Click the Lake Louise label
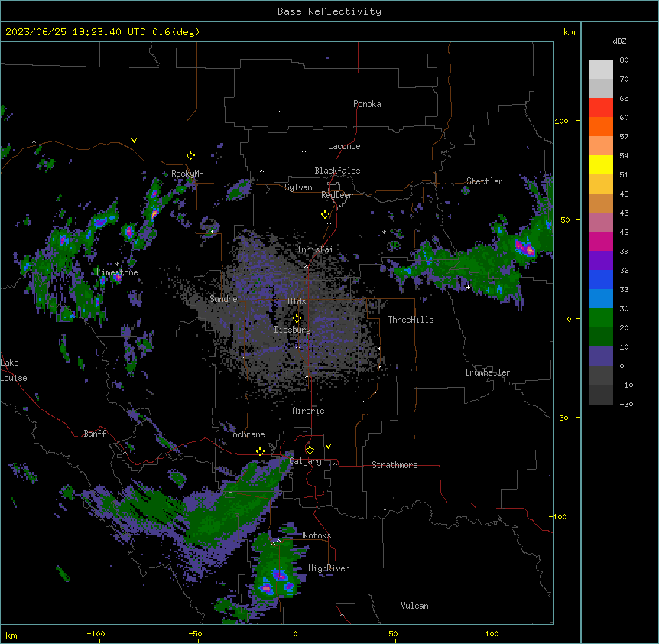This screenshot has height=644, width=659. click(x=14, y=370)
